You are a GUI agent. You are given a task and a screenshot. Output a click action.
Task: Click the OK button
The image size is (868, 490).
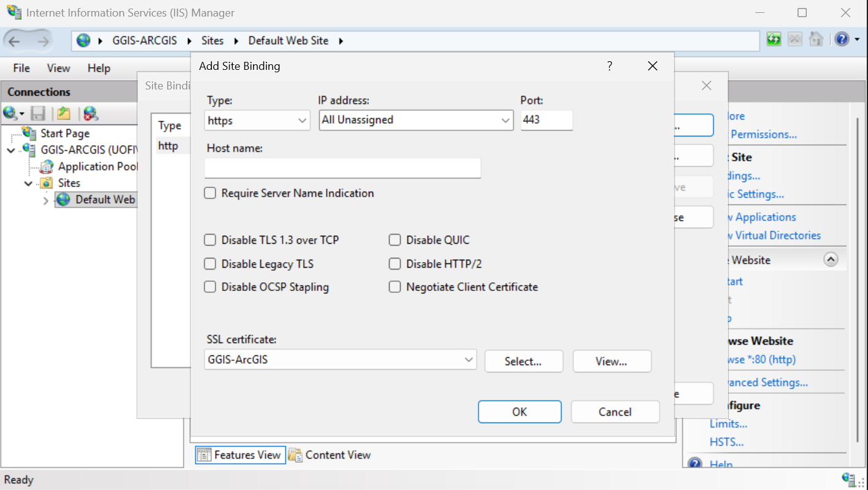[x=519, y=412]
